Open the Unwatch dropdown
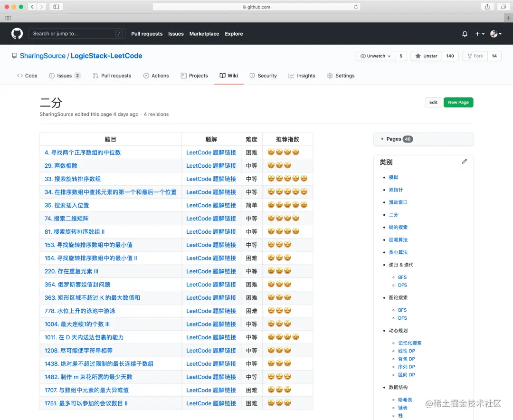Screen dimensions: 513x420 tap(375, 56)
